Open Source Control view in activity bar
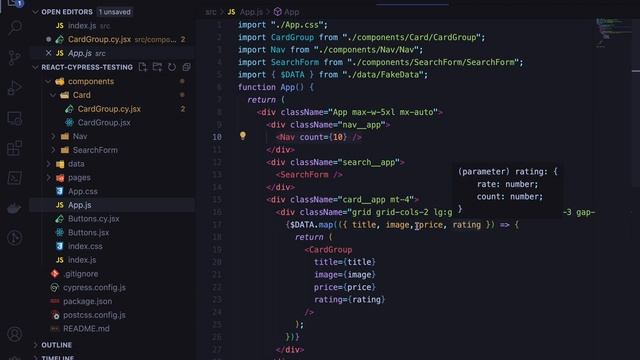 click(x=15, y=57)
